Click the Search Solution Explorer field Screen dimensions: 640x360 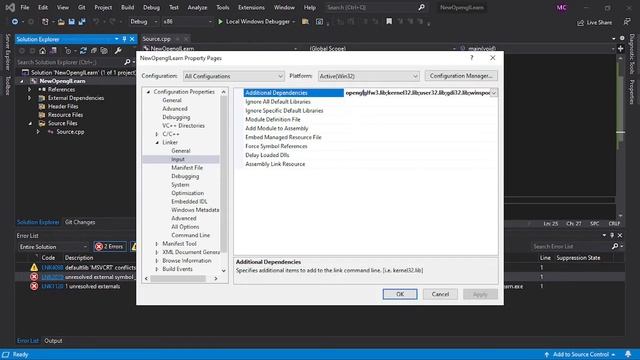(69, 62)
